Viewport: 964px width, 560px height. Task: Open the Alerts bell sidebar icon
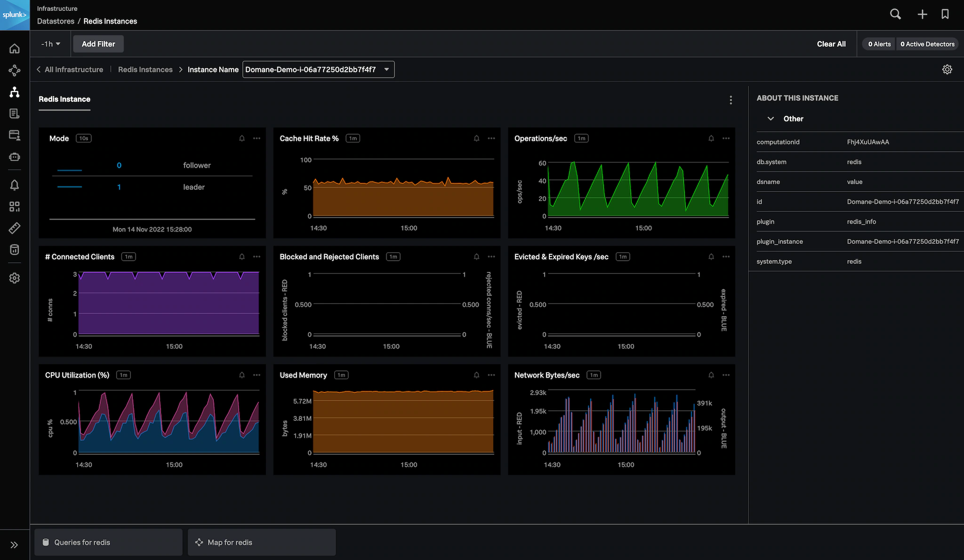point(15,185)
